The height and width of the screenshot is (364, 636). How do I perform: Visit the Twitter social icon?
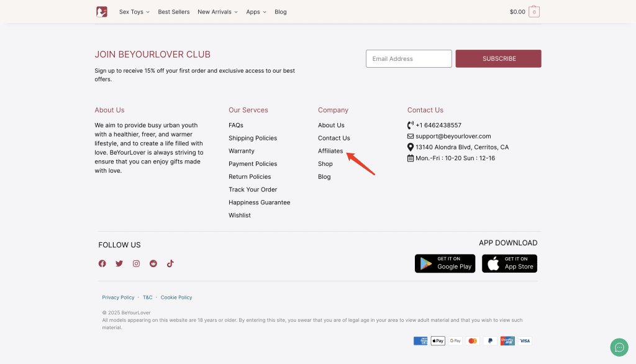coord(119,263)
